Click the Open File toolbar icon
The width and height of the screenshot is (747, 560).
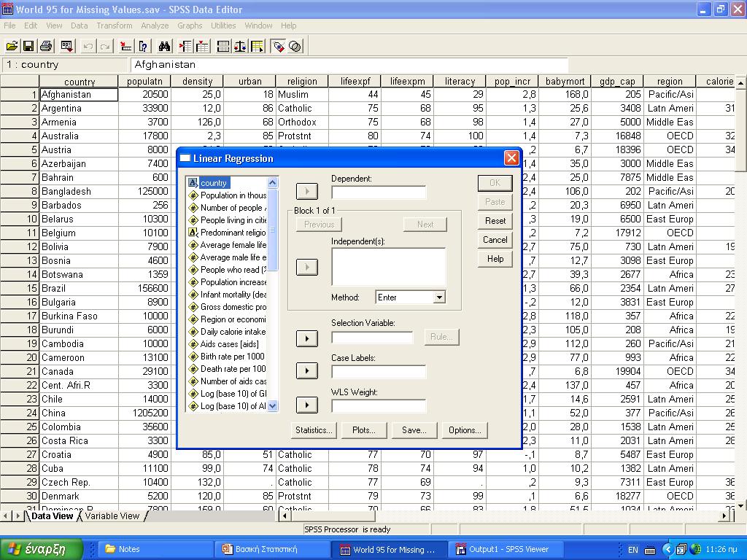pyautogui.click(x=12, y=46)
